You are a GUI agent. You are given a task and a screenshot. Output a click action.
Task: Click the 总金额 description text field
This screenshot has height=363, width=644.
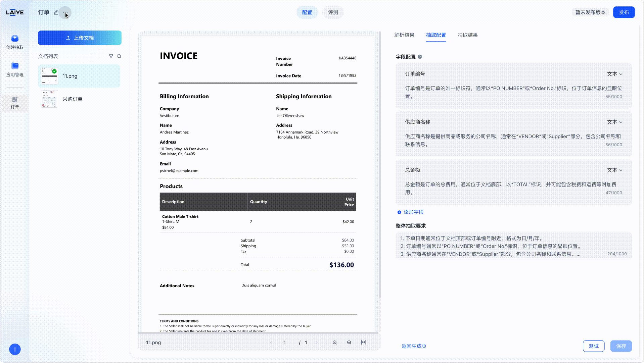[513, 188]
